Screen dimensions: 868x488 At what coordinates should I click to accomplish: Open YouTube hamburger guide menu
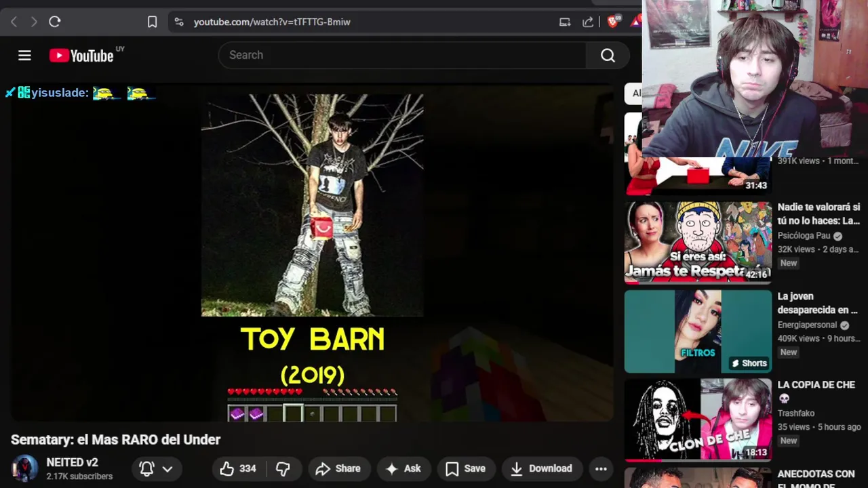pos(24,56)
